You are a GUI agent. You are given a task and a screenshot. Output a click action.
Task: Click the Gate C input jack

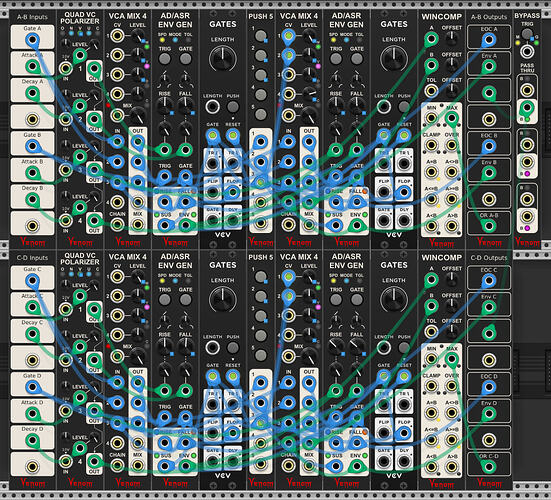pos(32,280)
